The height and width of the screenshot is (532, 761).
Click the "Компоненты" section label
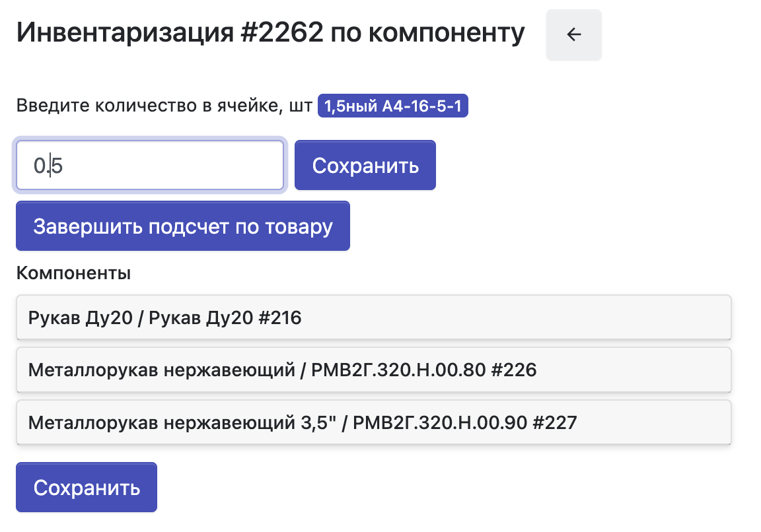click(x=73, y=273)
